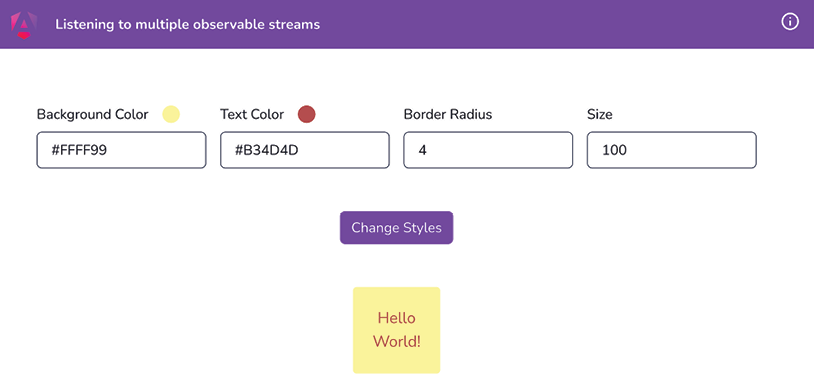Click the Change Styles button
The height and width of the screenshot is (389, 814).
(397, 227)
